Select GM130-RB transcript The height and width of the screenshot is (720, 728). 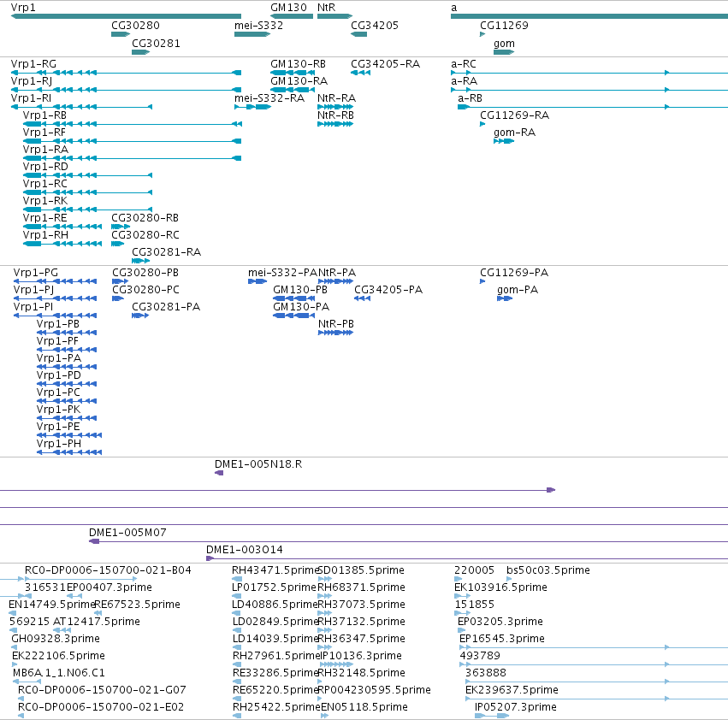292,73
